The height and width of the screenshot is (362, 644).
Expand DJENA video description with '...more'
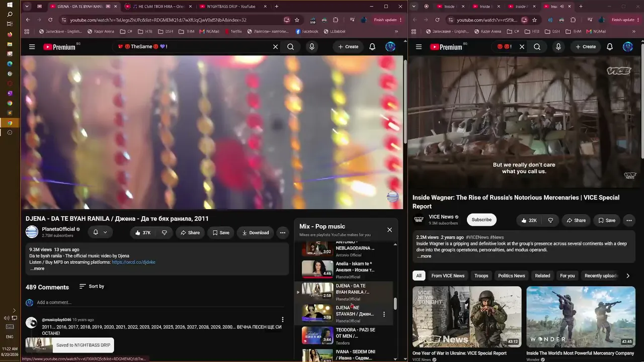[x=37, y=268]
